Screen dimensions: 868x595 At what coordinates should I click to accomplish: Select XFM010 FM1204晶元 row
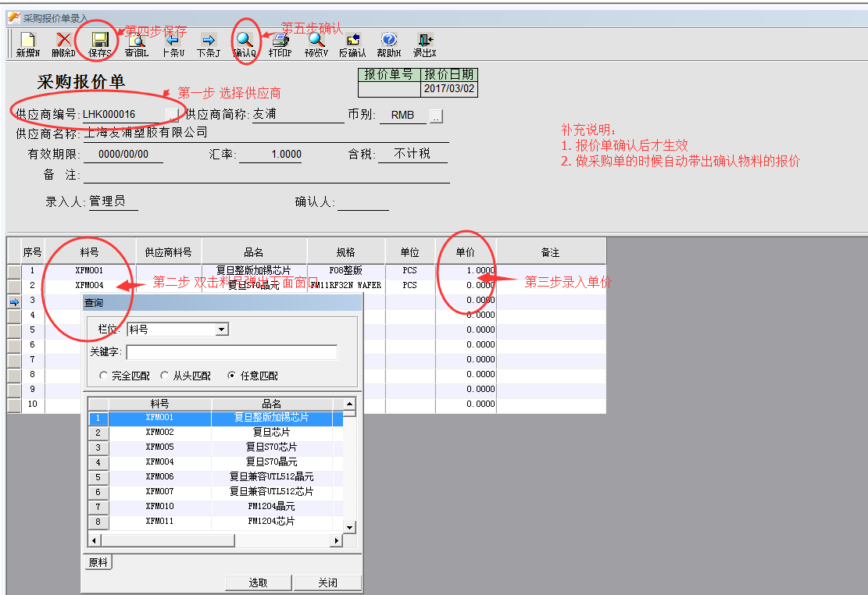click(216, 507)
